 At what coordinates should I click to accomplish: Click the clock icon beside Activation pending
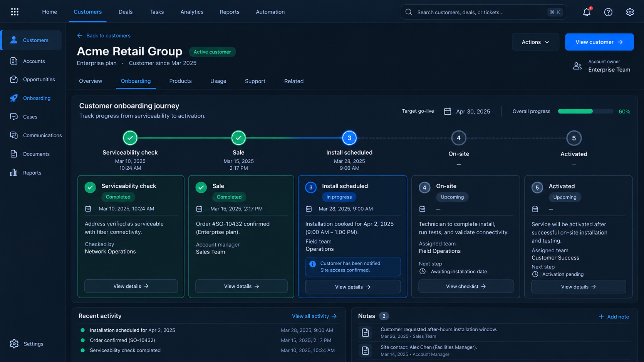point(535,274)
